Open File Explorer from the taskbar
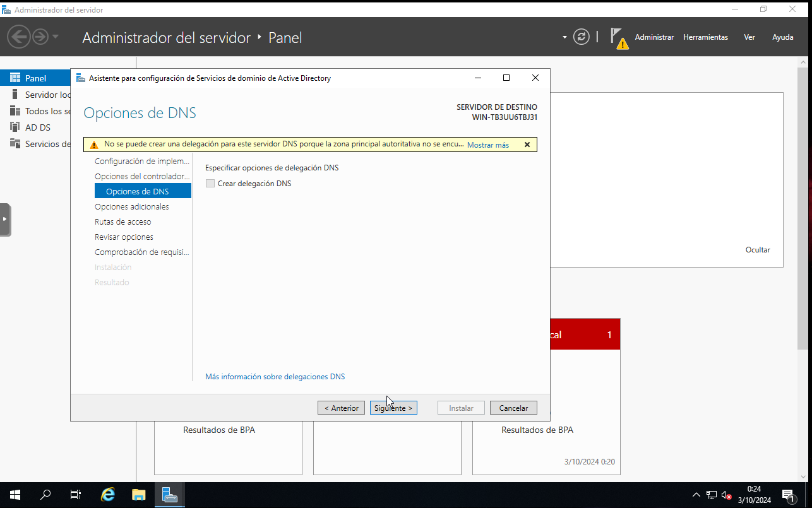Screen dimensions: 812x508 139,495
